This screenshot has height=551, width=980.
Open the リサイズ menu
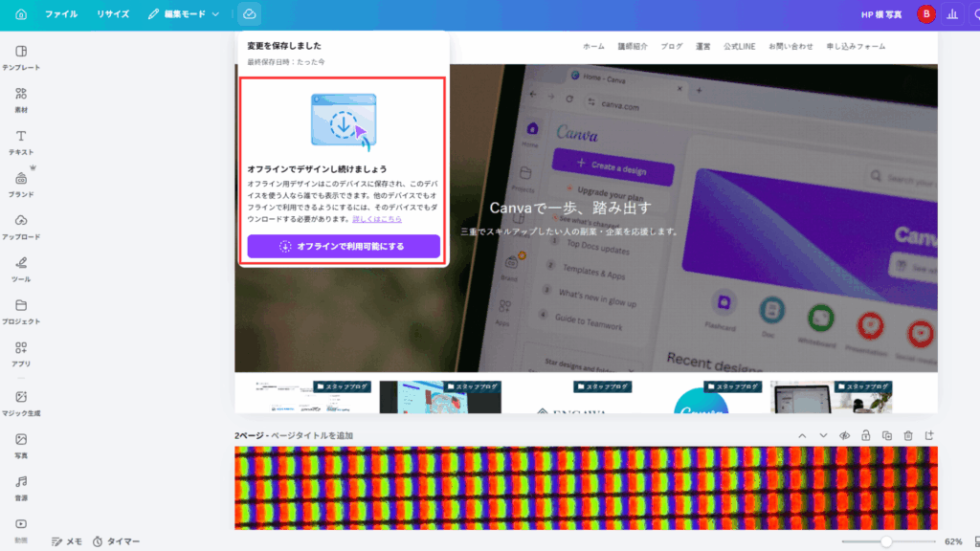pyautogui.click(x=113, y=14)
